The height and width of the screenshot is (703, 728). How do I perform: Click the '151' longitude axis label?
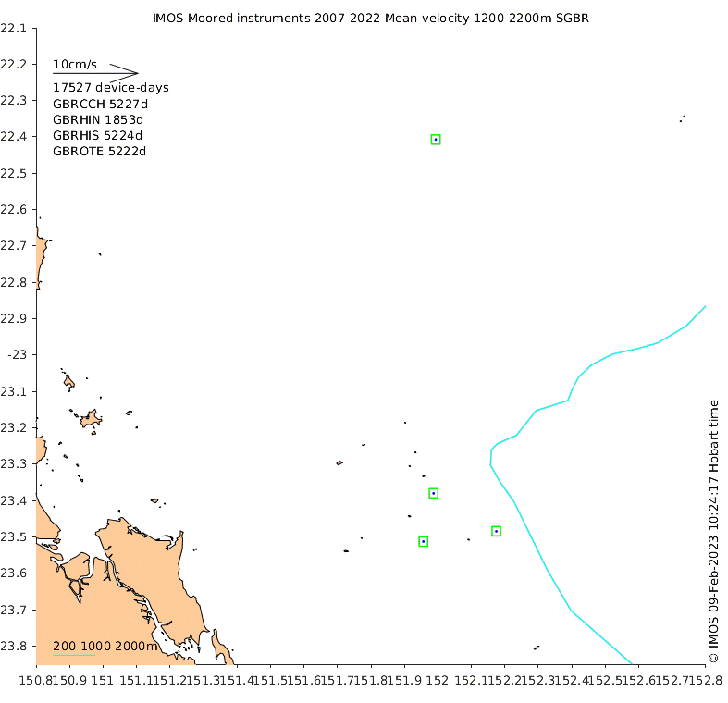click(102, 680)
